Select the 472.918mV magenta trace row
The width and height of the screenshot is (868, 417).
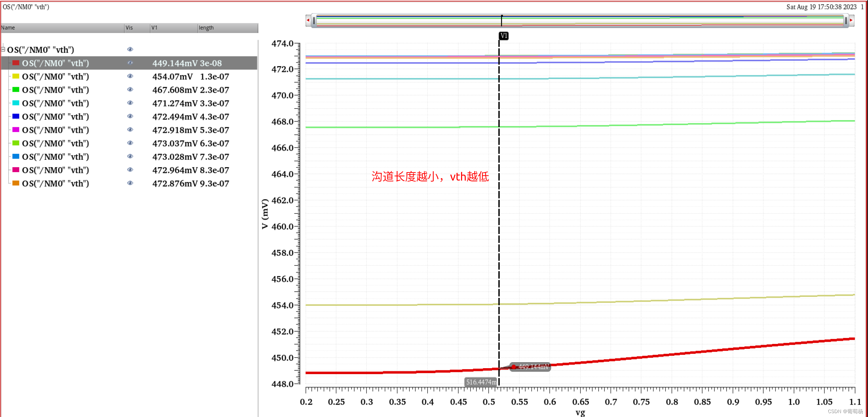click(55, 130)
